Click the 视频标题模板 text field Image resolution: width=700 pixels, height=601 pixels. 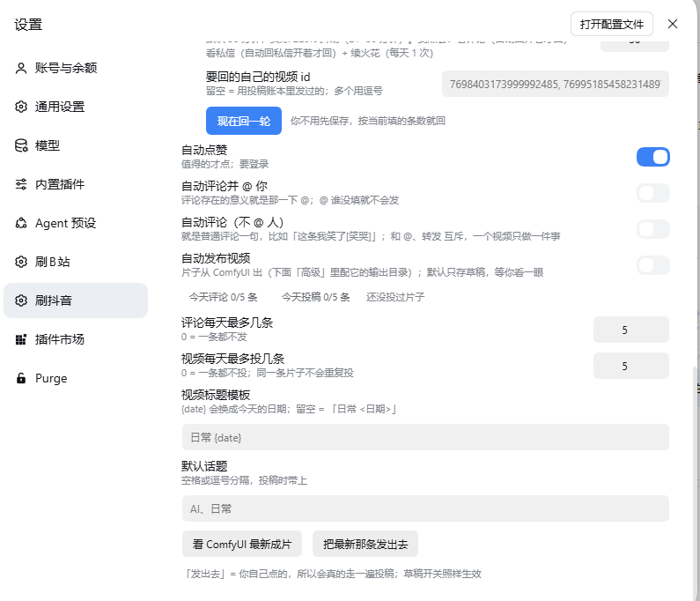coord(425,437)
